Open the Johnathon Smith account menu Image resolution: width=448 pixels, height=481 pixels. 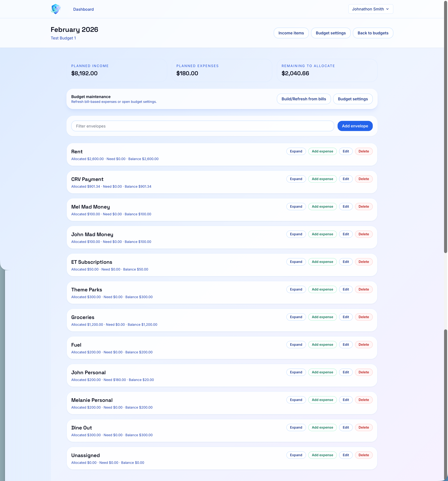[370, 9]
